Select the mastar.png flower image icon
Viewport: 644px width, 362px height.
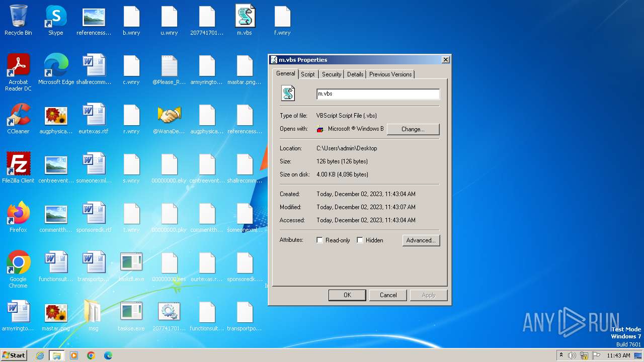tap(56, 316)
